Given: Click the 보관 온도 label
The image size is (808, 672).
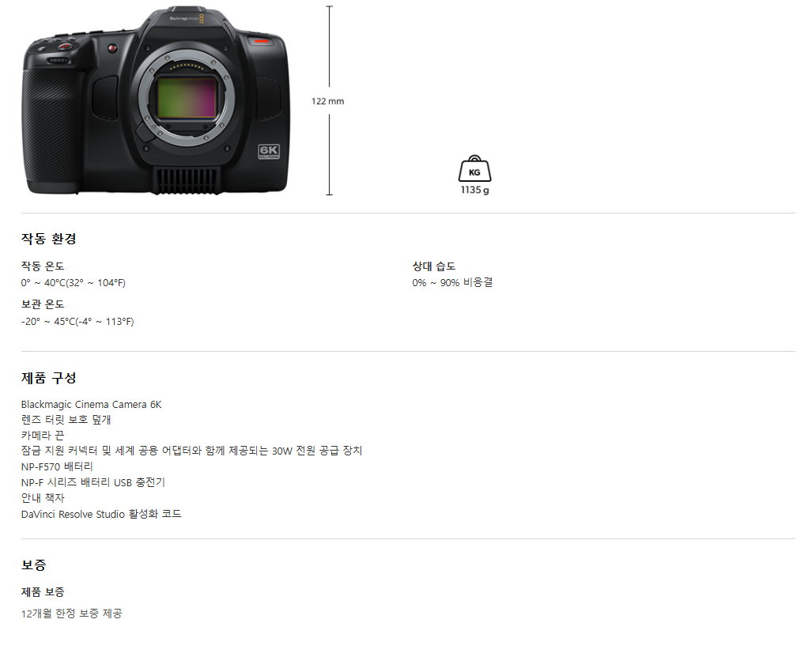Looking at the screenshot, I should click(43, 304).
